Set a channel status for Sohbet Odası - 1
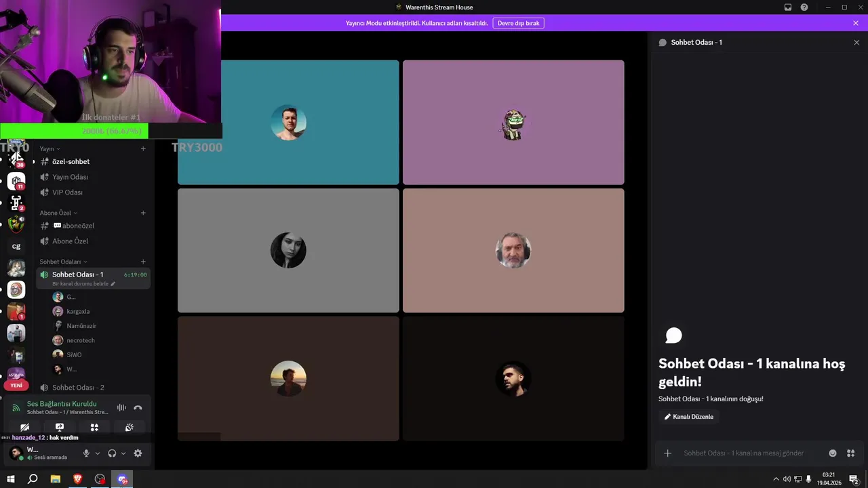 83,284
